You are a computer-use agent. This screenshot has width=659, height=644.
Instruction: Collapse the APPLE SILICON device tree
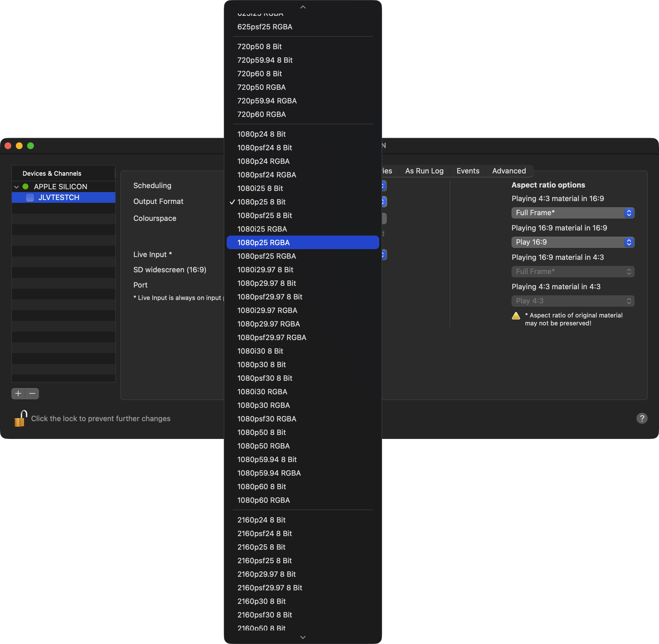(16, 187)
